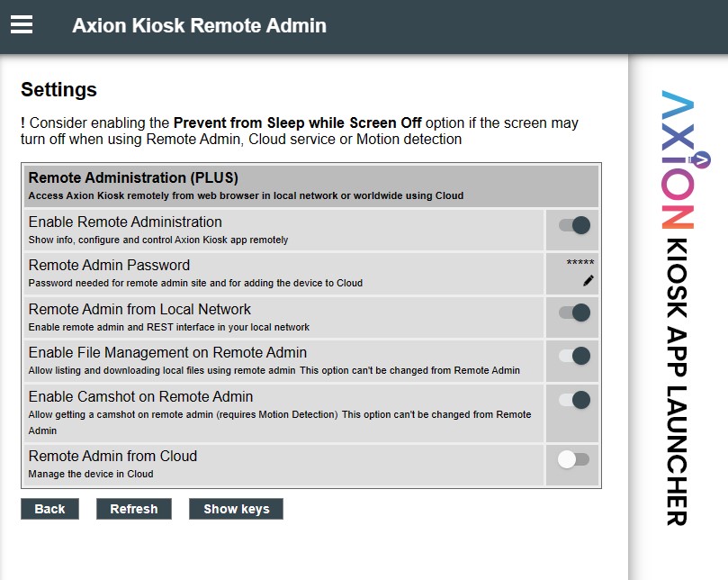The image size is (728, 580).
Task: Open the hamburger navigation menu
Action: point(22,25)
